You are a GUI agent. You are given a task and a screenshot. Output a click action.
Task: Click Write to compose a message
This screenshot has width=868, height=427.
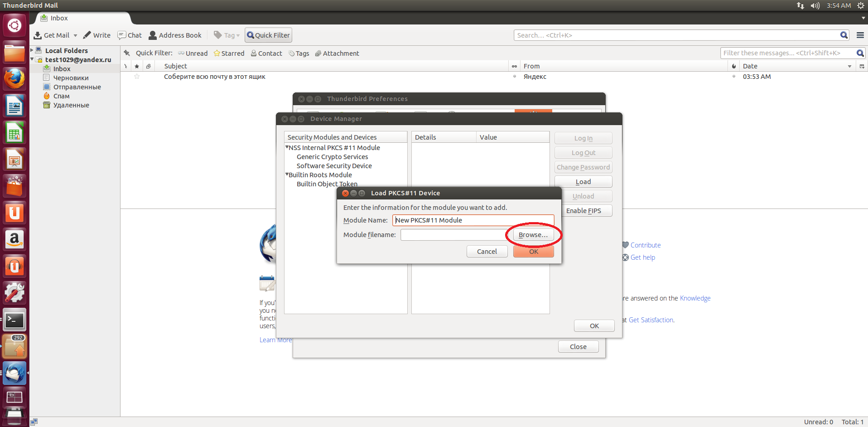click(97, 35)
